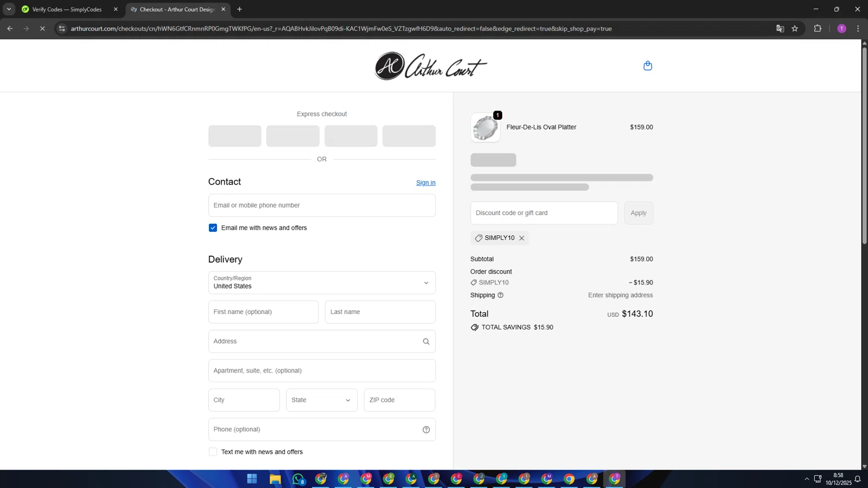This screenshot has height=488, width=868.
Task: Click the Fleur-De-Lis Oval Platter thumbnail
Action: [486, 128]
